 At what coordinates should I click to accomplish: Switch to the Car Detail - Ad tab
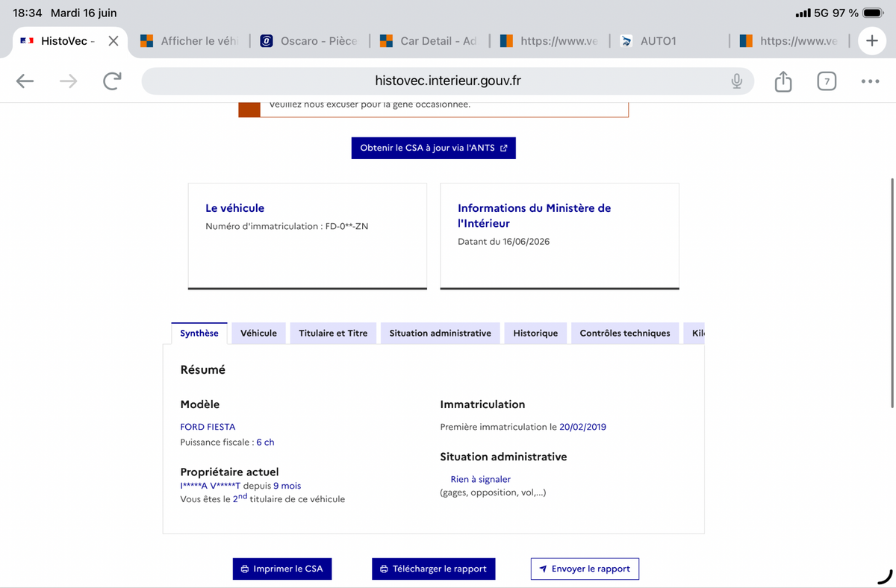[429, 41]
